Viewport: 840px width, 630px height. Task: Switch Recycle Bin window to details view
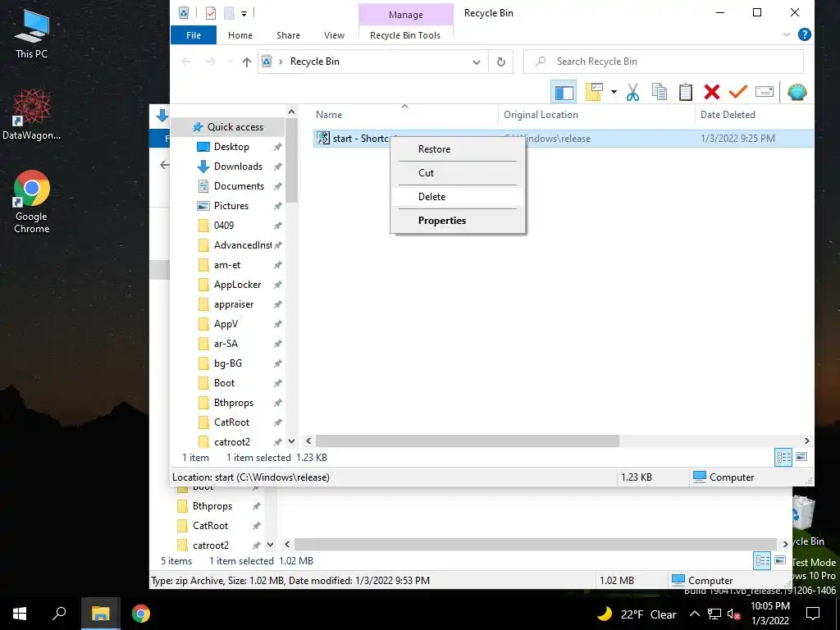[x=783, y=457]
